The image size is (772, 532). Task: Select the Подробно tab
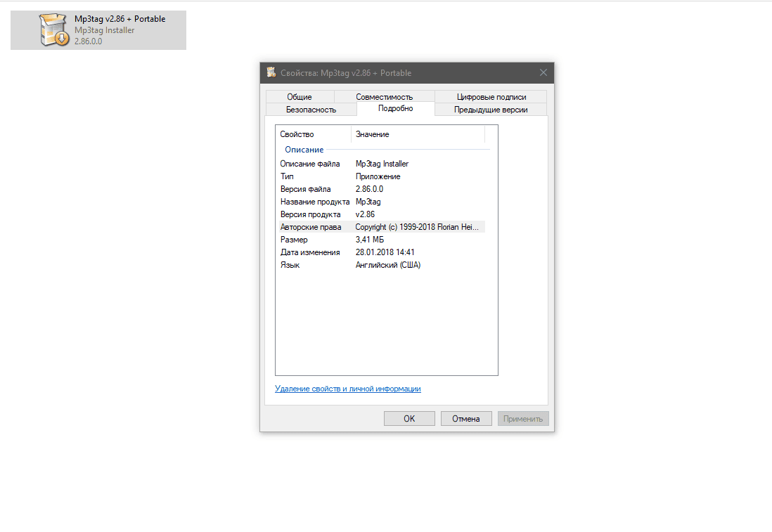point(395,108)
